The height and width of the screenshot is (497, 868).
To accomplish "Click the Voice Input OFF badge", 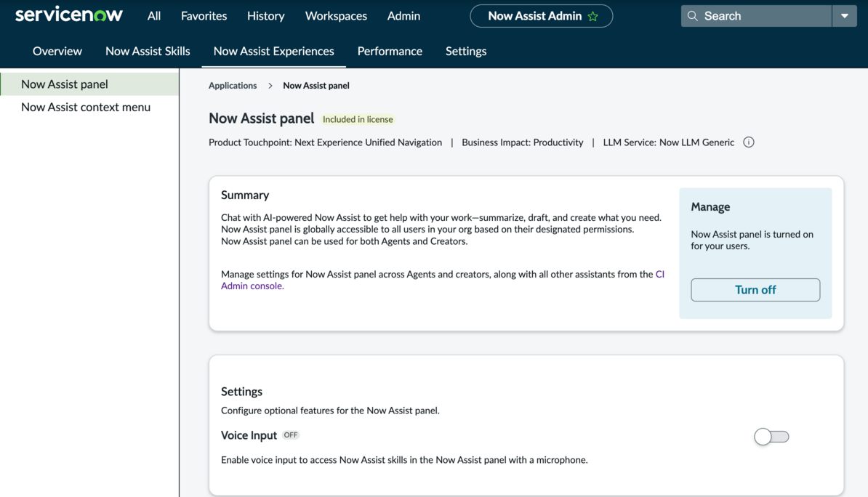I will [x=291, y=435].
